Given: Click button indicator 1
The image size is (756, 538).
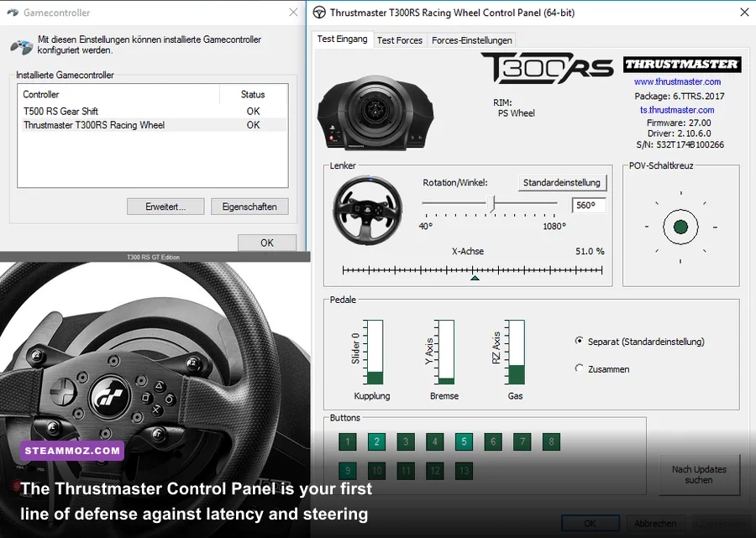Looking at the screenshot, I should tap(347, 441).
